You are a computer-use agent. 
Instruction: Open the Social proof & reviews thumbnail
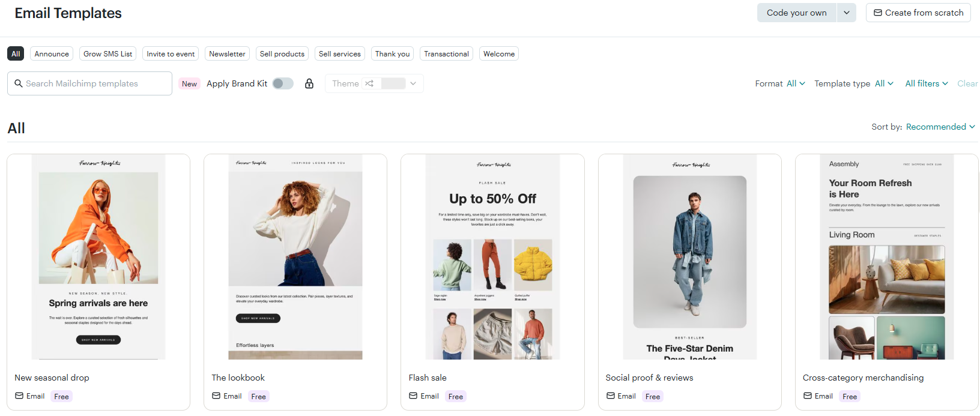click(x=690, y=257)
